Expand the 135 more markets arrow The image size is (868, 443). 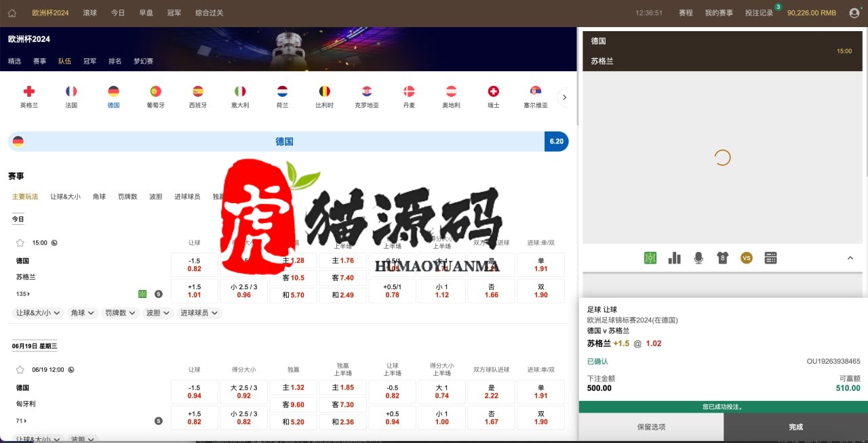(x=23, y=294)
